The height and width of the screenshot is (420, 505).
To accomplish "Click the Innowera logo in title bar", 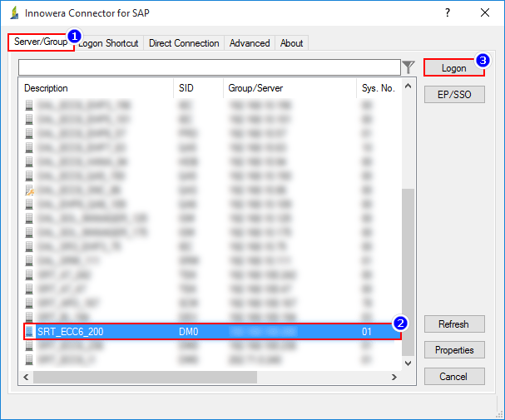I will click(14, 12).
